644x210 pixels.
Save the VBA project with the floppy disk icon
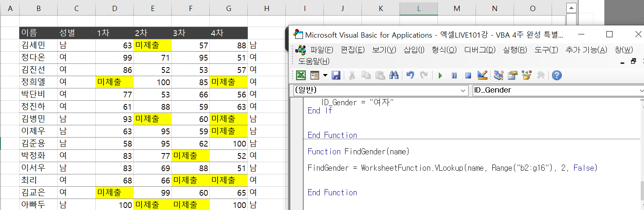click(x=336, y=75)
